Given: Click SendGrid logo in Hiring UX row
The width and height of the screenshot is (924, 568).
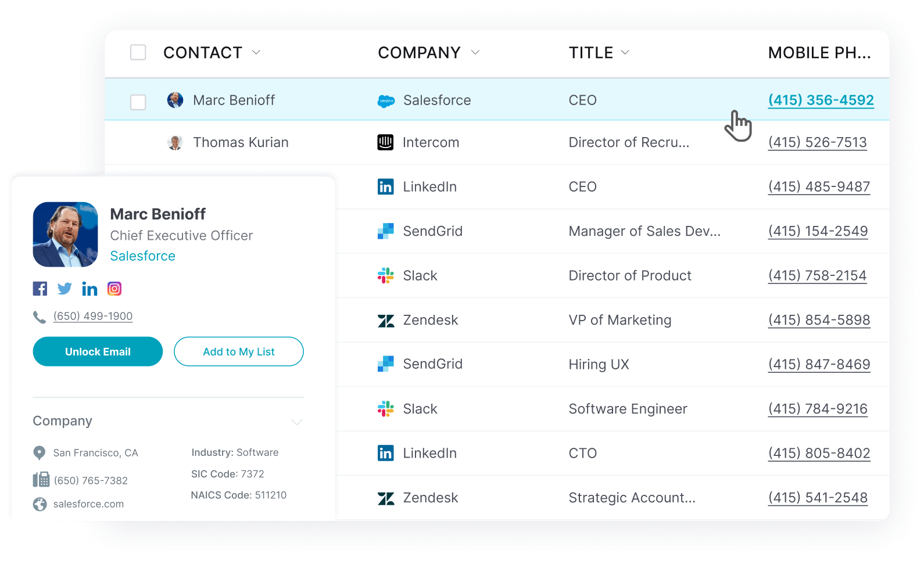Looking at the screenshot, I should pos(385,364).
